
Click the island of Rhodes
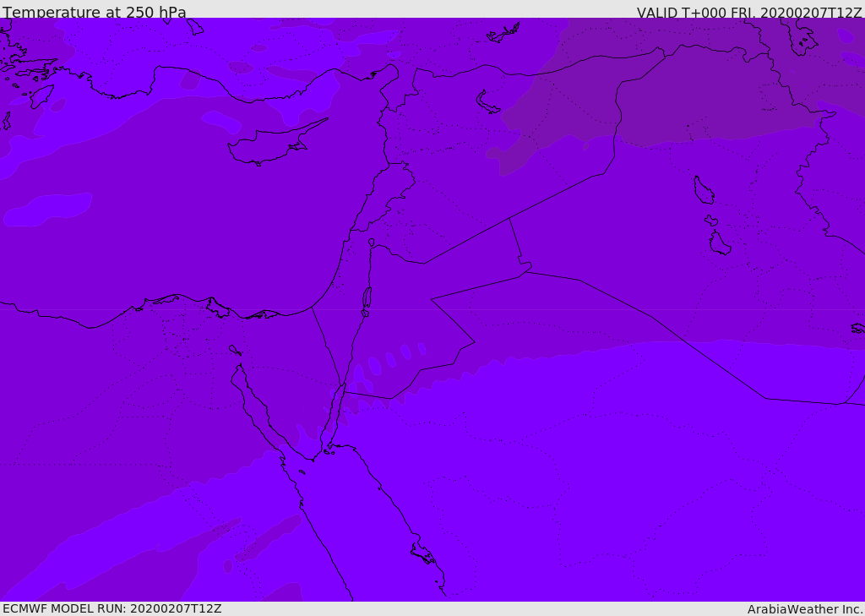pyautogui.click(x=41, y=95)
